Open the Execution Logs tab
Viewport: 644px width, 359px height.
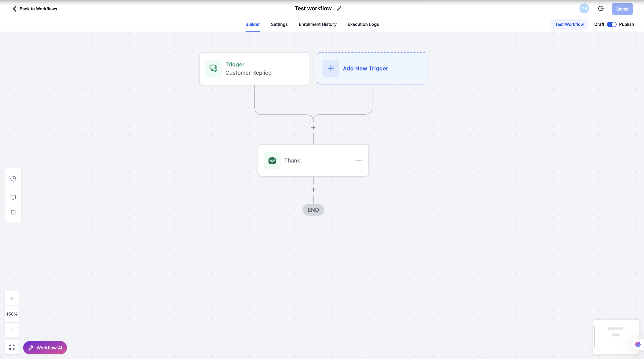point(363,24)
